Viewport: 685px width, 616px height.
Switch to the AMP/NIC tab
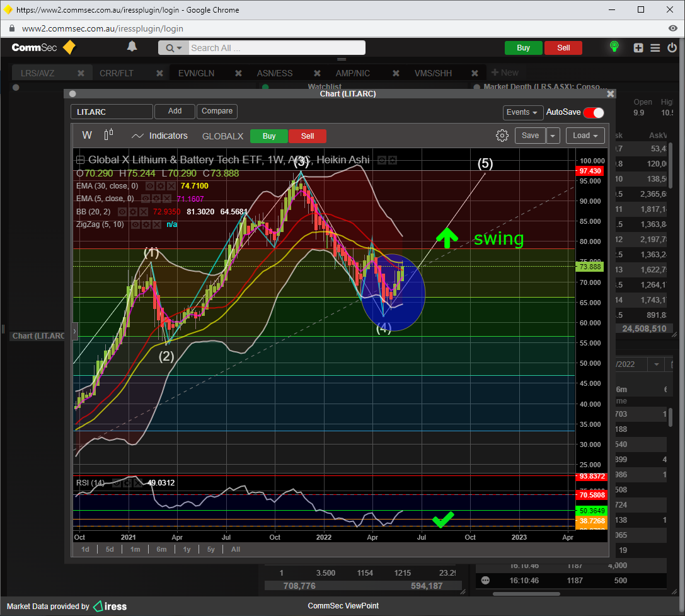coord(352,73)
